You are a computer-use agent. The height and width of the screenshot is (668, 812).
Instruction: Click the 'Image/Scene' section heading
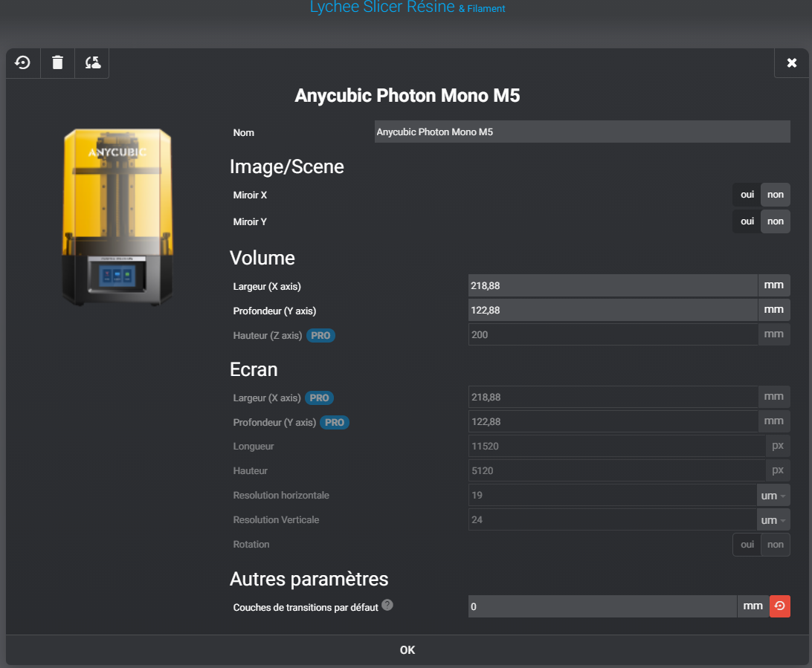286,166
